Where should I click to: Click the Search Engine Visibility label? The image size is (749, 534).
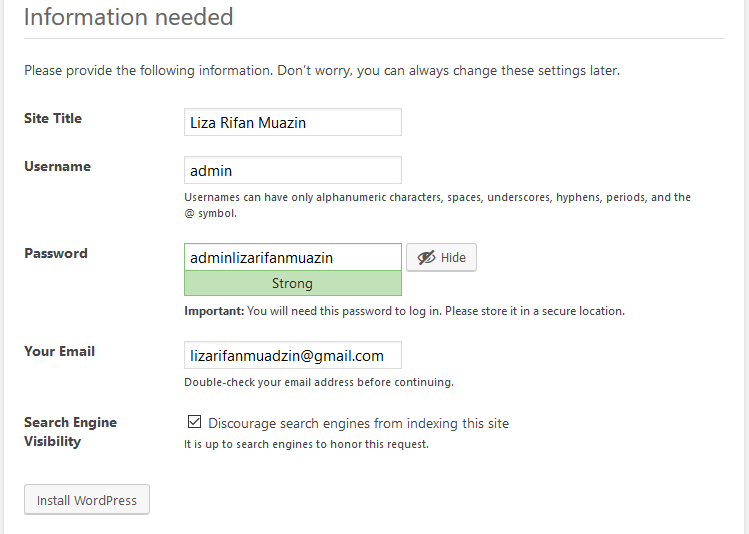click(x=70, y=431)
